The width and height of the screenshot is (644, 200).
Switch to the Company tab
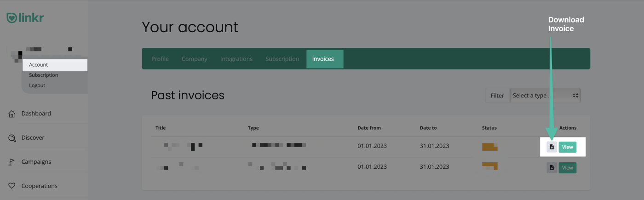pyautogui.click(x=195, y=59)
